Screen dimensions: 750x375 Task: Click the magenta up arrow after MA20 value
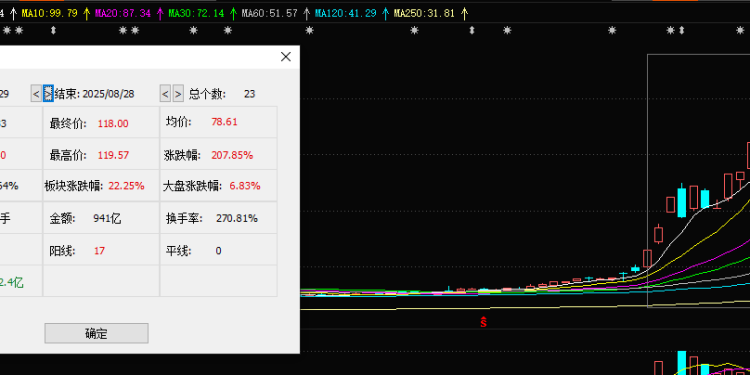click(160, 13)
